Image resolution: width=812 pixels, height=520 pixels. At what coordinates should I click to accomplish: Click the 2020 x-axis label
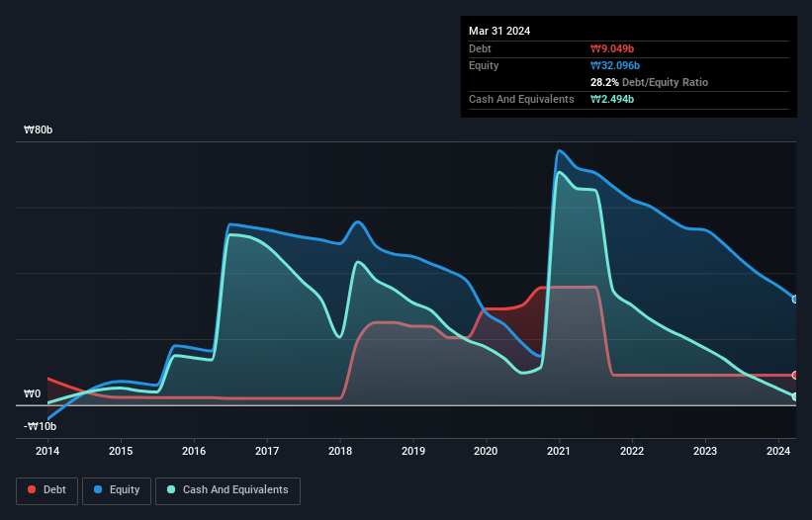(486, 451)
